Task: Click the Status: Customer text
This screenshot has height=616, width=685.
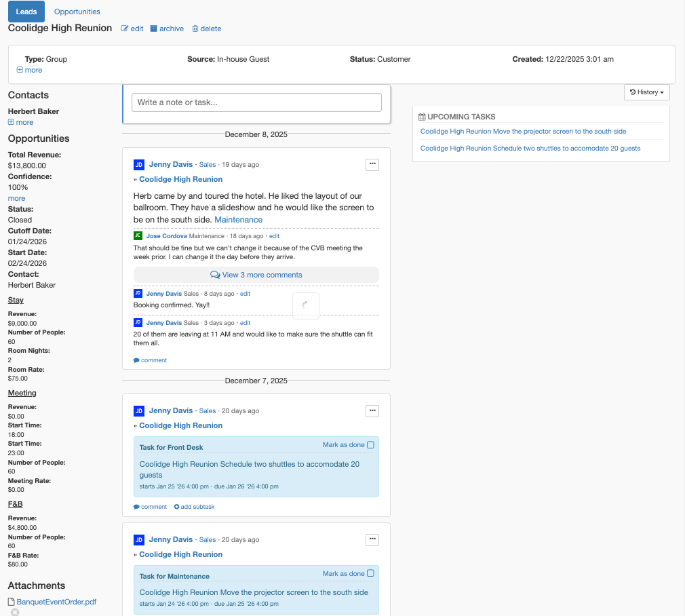Action: click(380, 59)
